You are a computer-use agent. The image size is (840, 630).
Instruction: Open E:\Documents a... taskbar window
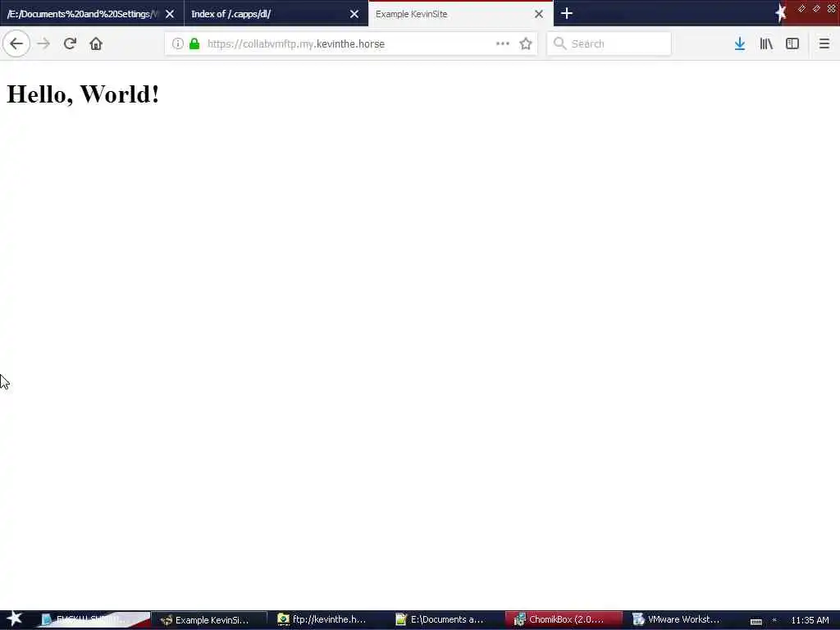444,620
